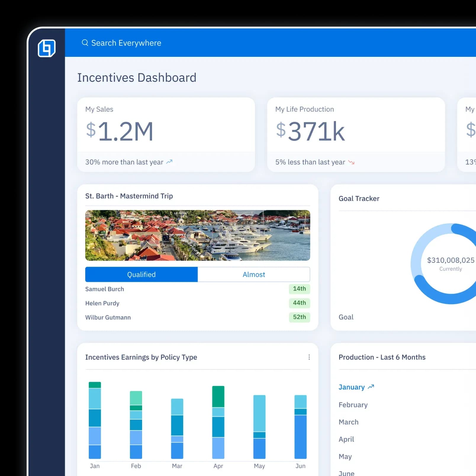Switch to the Almost toggle
Screen dimensions: 476x476
tap(254, 274)
